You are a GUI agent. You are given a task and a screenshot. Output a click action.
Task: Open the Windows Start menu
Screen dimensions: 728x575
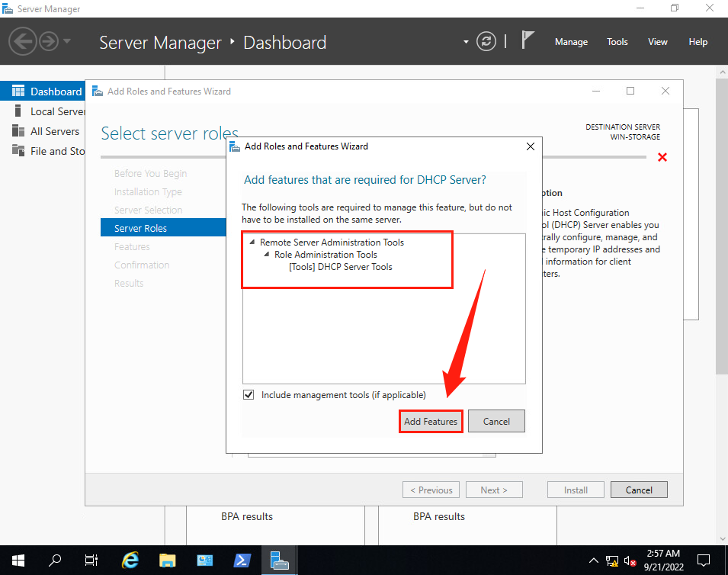18,561
